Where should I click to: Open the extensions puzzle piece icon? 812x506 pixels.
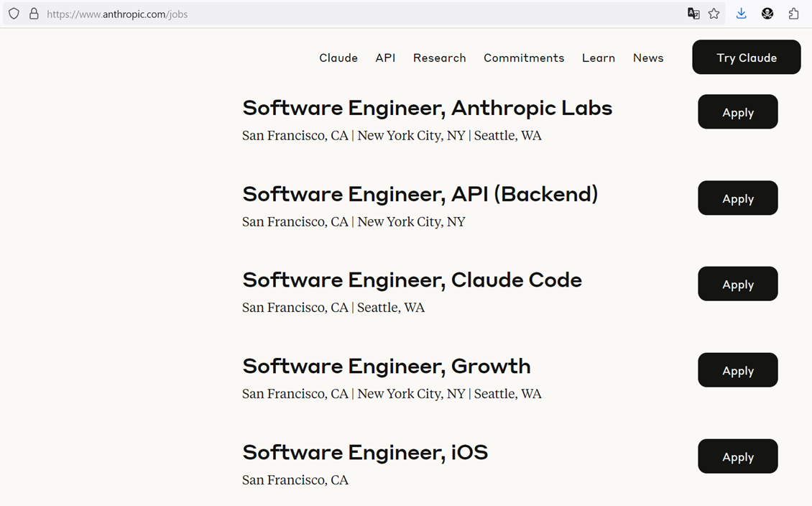[x=793, y=14]
